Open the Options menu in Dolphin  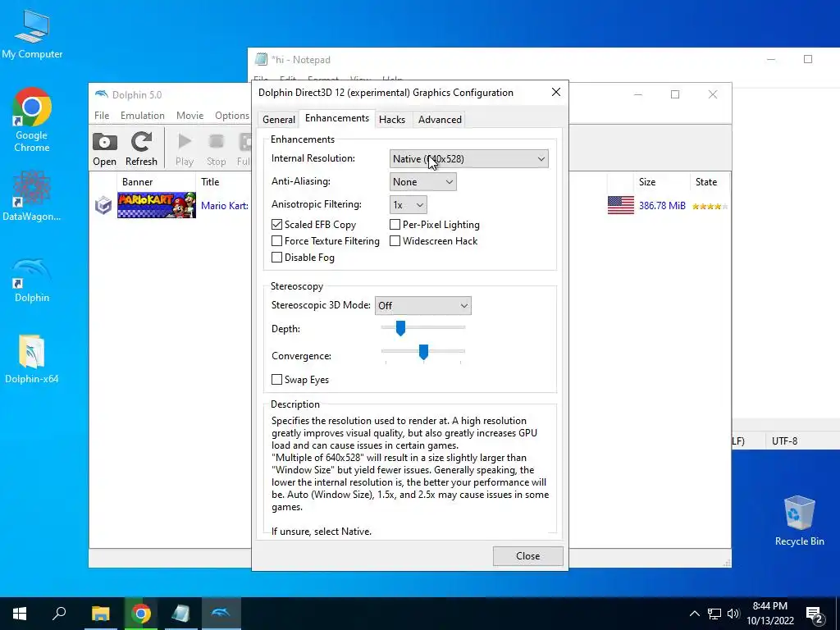click(x=232, y=115)
